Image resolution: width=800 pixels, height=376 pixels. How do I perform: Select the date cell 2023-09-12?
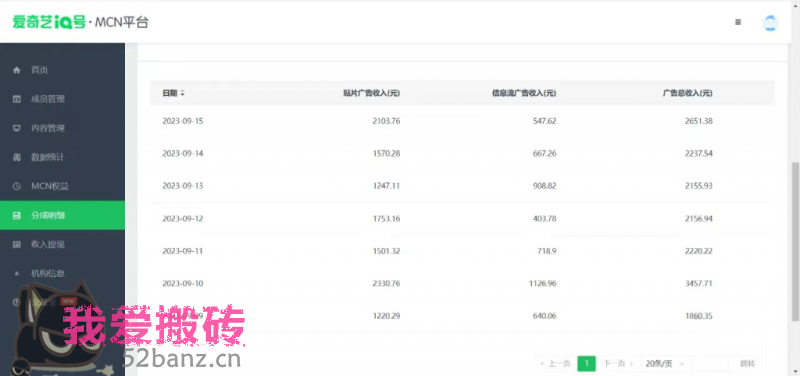(183, 218)
